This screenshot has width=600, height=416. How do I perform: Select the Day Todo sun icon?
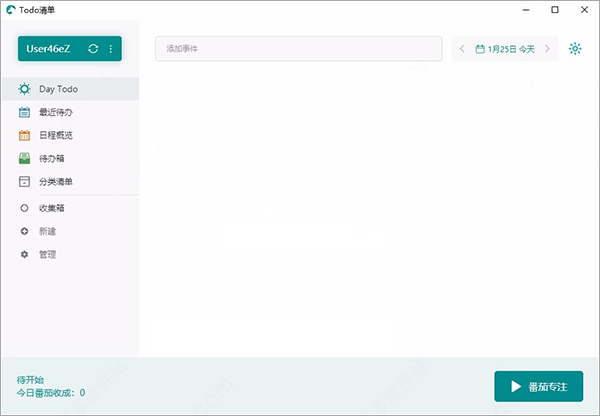24,89
